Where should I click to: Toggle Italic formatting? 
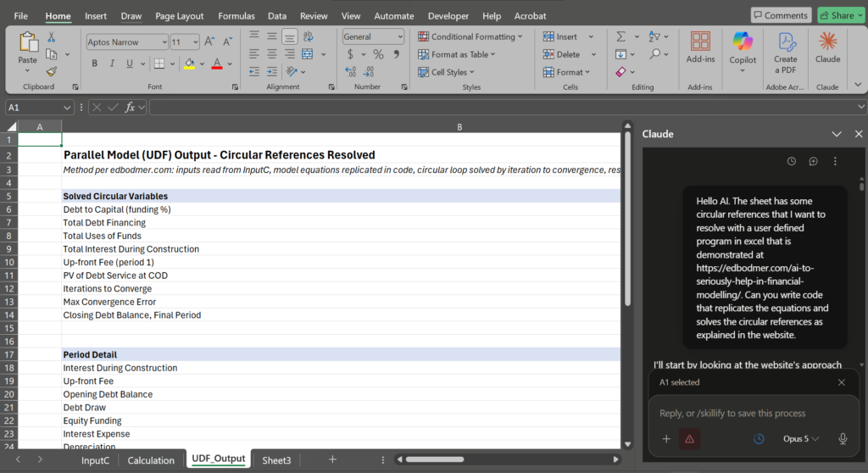(x=112, y=64)
